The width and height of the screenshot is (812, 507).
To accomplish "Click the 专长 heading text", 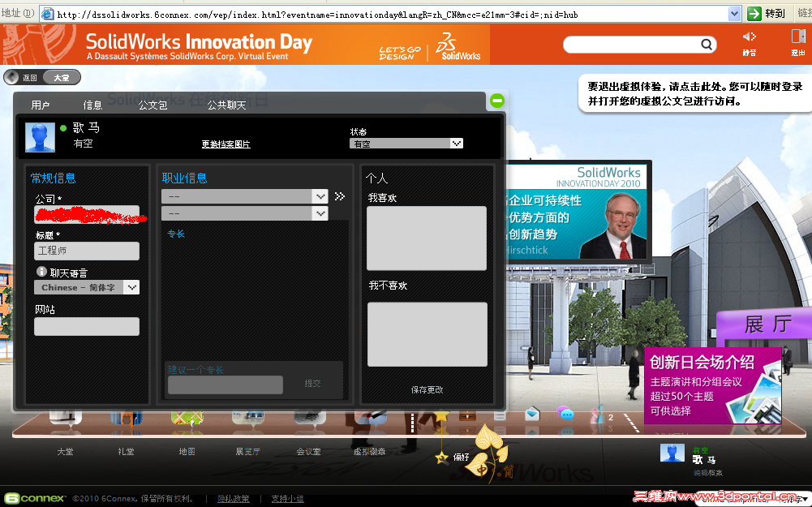I will 176,234.
